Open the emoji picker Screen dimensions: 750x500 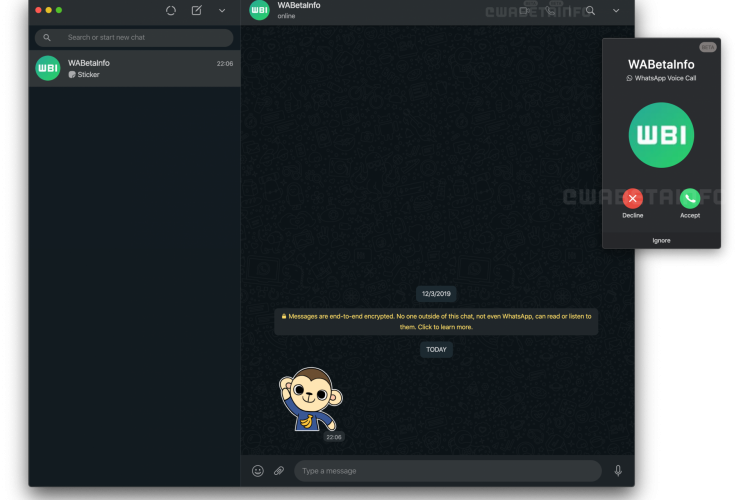tap(257, 471)
